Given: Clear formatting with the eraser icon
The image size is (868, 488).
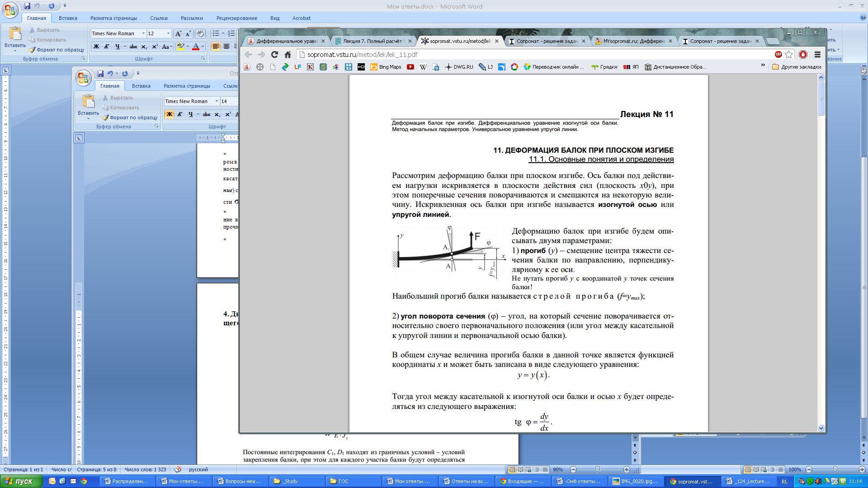Looking at the screenshot, I should [200, 33].
